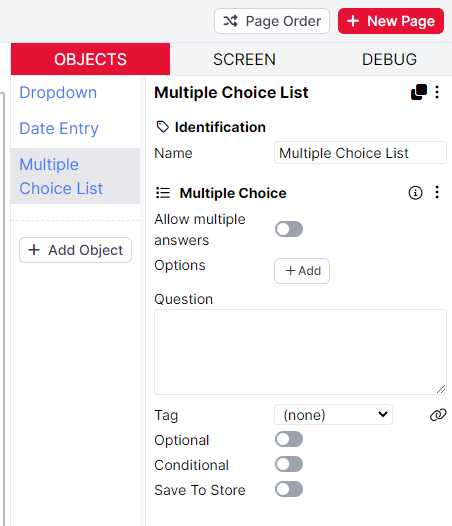Screen dimensions: 452x526
Task: Click the shuffle icon in Page Order
Action: click(x=231, y=21)
